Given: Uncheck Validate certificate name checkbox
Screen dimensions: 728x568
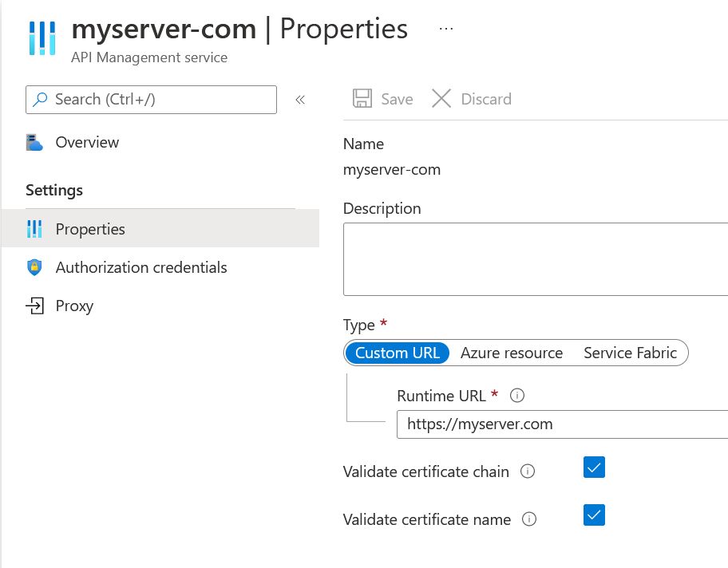Looking at the screenshot, I should pos(594,515).
